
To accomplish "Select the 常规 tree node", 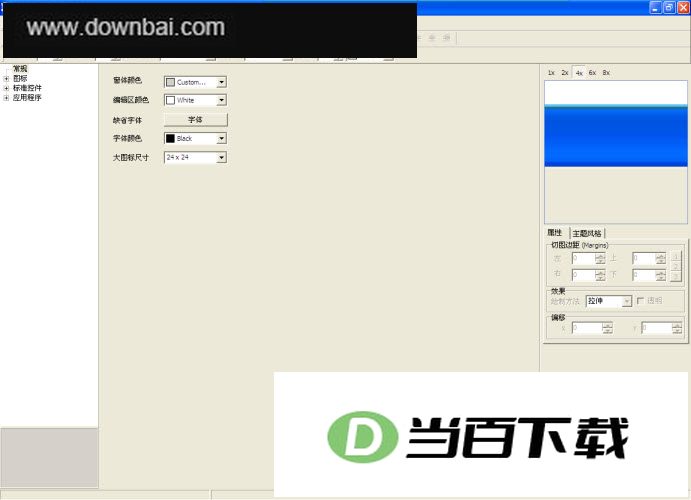I will [x=20, y=69].
